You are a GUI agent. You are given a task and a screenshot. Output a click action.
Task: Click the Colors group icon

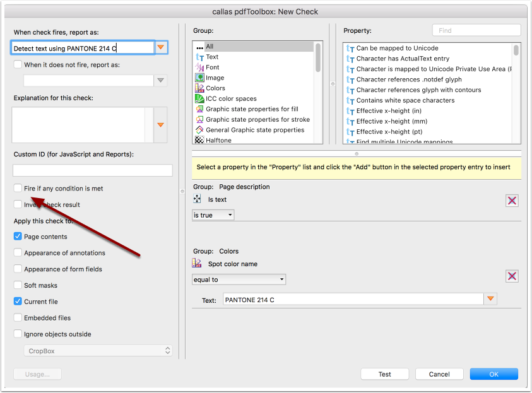click(199, 88)
